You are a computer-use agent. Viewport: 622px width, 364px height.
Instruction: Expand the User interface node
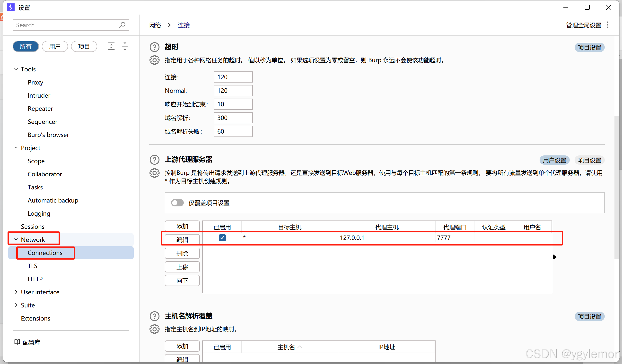pyautogui.click(x=16, y=292)
